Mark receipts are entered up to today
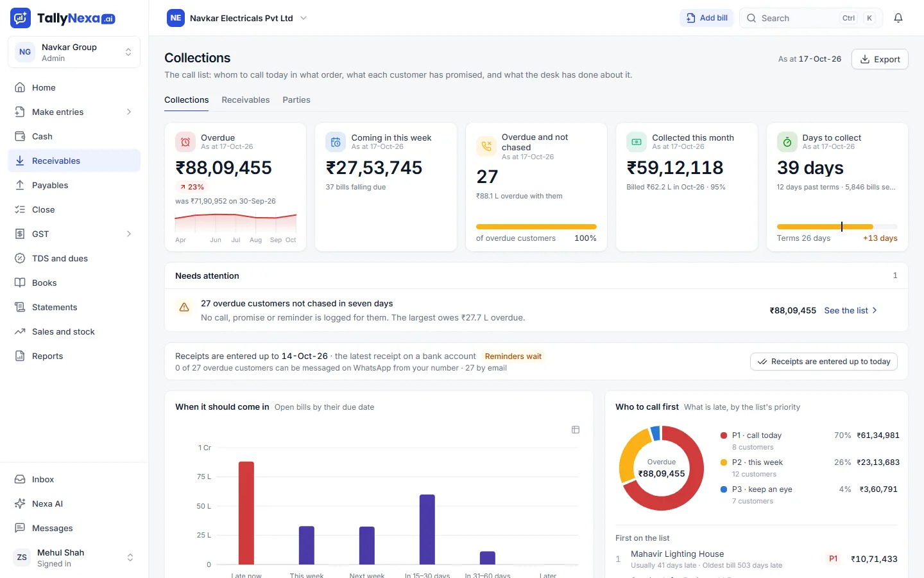Viewport: 924px width, 578px height. 824,362
